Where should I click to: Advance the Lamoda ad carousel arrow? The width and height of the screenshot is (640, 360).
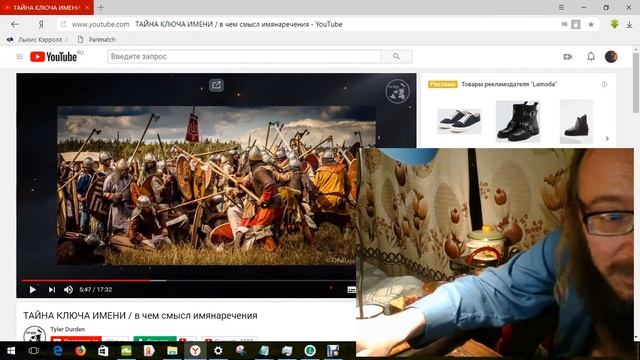tap(607, 139)
